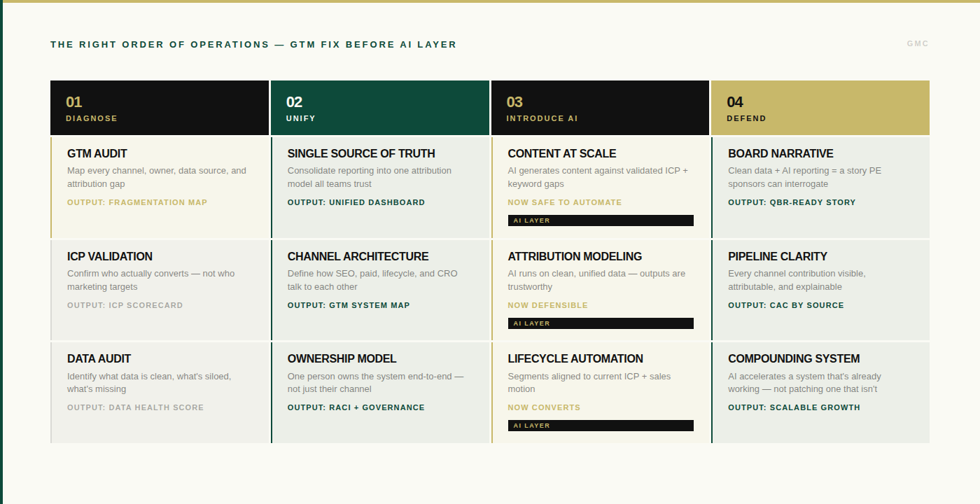Viewport: 980px width, 504px height.
Task: Select the Data Audit card title
Action: [99, 358]
